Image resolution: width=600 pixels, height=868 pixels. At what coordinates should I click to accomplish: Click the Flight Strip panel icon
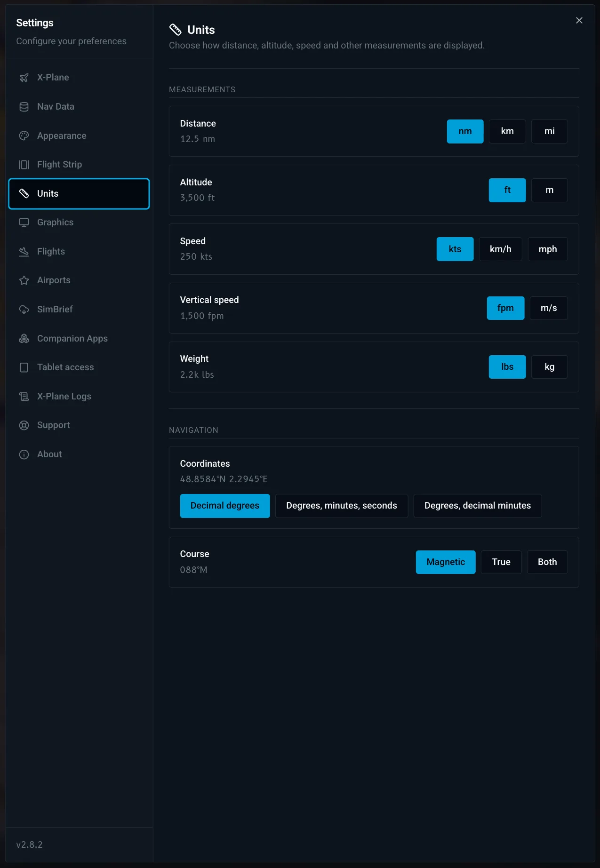[24, 165]
